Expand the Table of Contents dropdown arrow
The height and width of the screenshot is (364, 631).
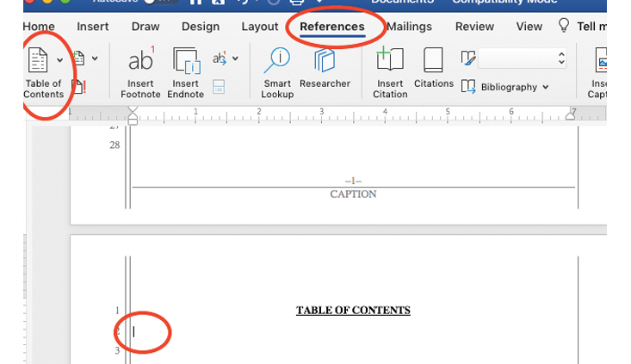click(59, 59)
